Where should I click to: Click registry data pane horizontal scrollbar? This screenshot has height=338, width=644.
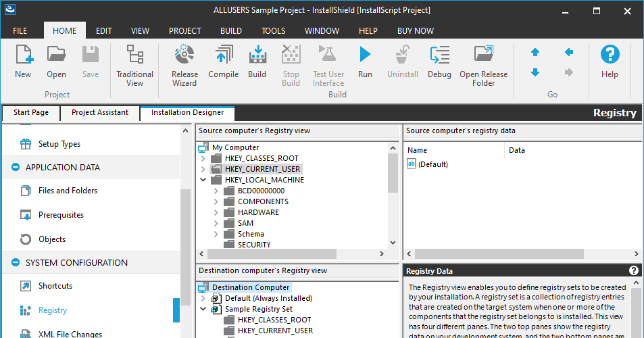click(499, 254)
